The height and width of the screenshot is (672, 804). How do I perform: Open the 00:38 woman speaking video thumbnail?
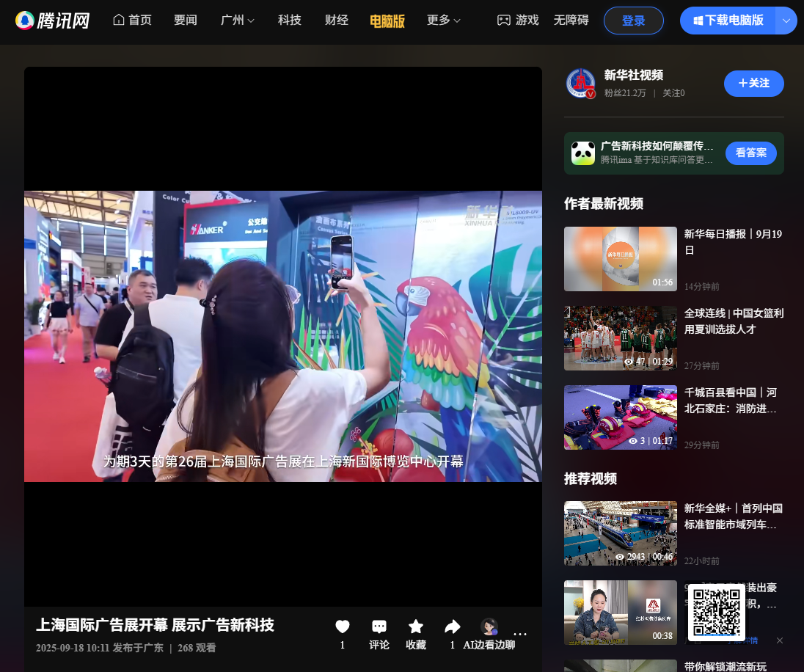621,613
